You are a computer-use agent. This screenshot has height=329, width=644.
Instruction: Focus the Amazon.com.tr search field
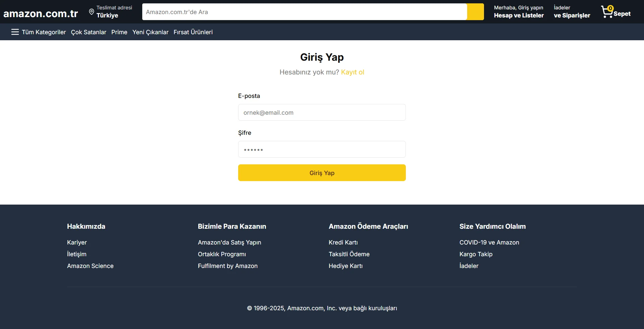click(x=305, y=12)
